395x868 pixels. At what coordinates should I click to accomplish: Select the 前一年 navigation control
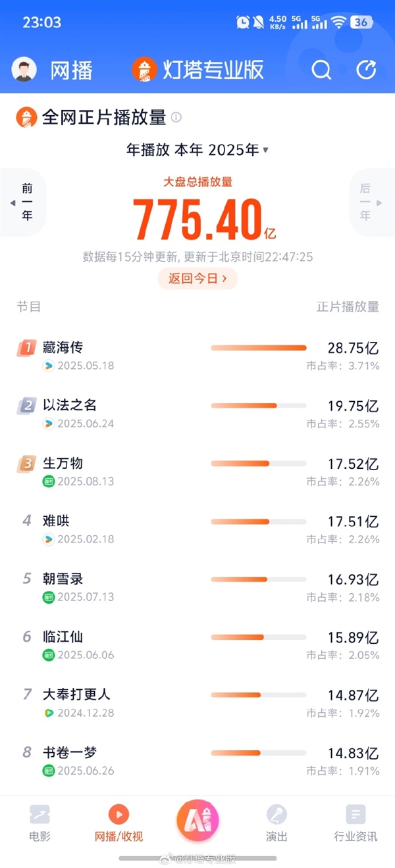[x=24, y=202]
